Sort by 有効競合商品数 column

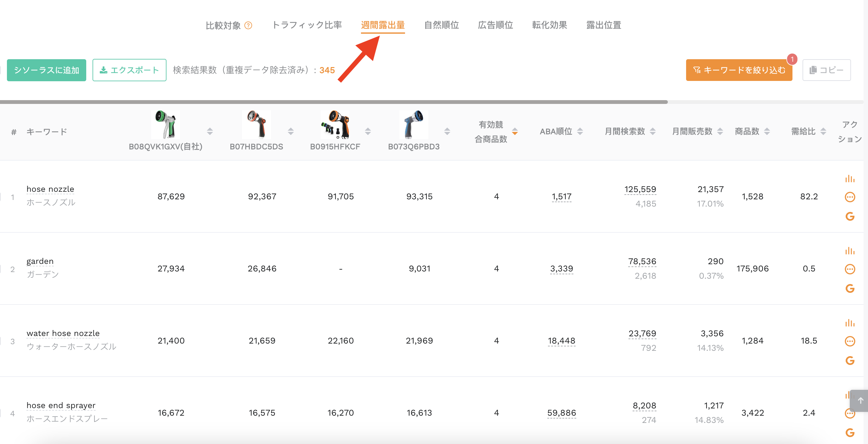tap(515, 132)
